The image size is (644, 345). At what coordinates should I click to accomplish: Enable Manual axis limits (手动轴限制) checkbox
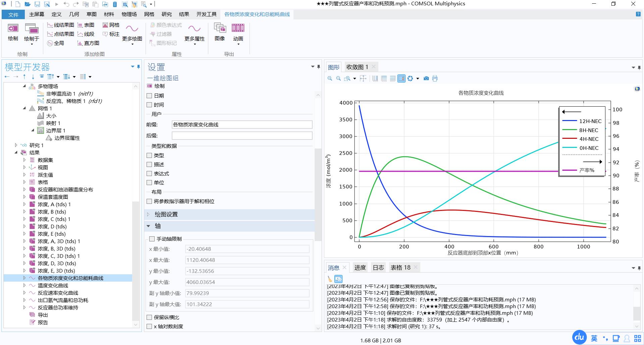tap(152, 239)
